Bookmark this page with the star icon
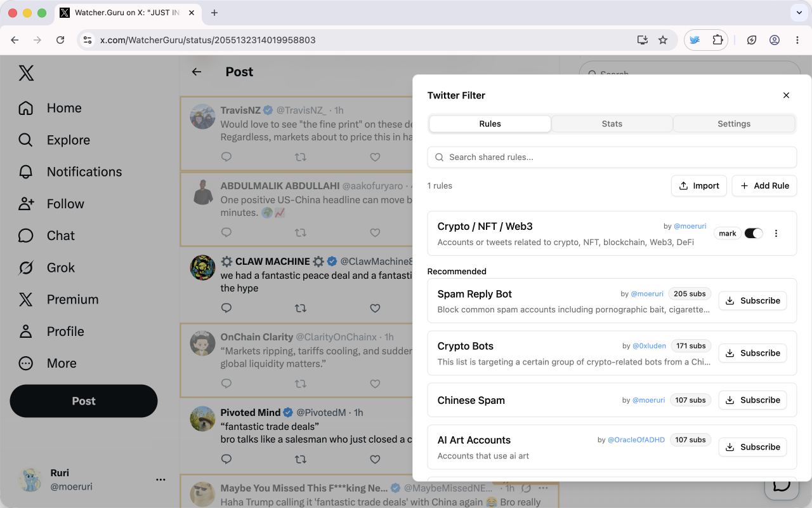The image size is (812, 508). pos(663,40)
